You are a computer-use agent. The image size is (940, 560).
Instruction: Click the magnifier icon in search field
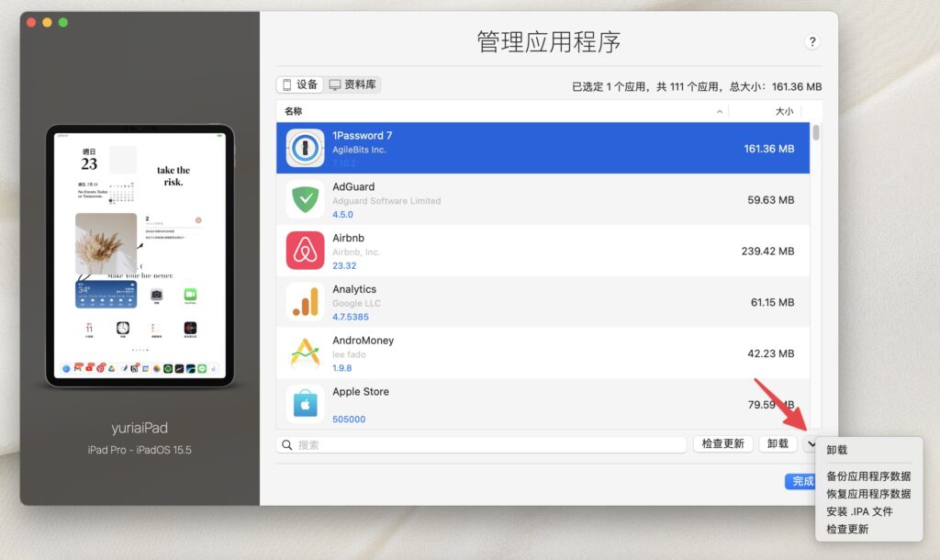tap(287, 445)
